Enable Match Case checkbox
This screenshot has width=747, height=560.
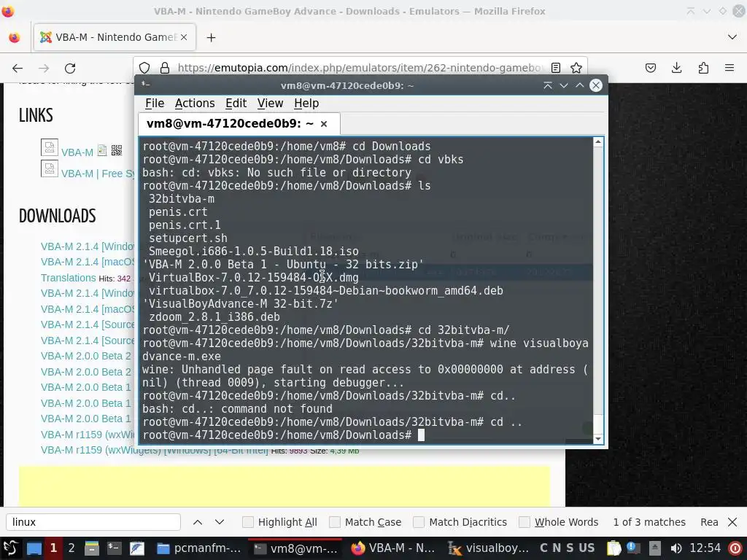pyautogui.click(x=335, y=522)
